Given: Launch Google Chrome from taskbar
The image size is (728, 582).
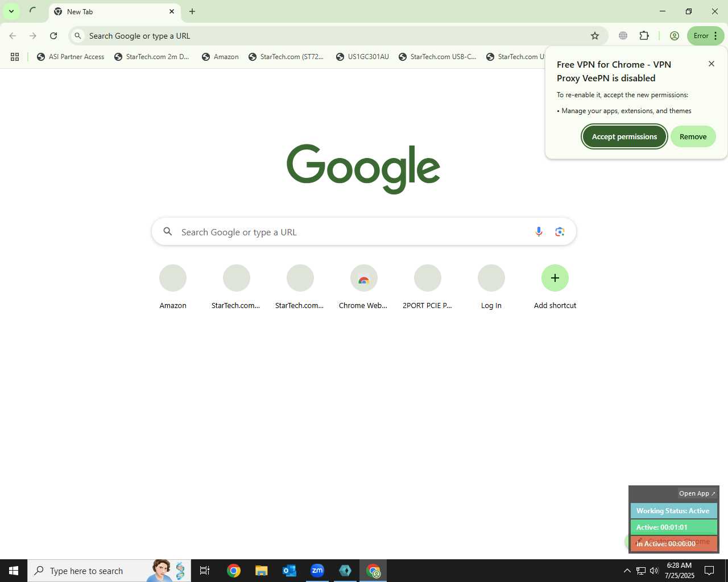Looking at the screenshot, I should (234, 571).
